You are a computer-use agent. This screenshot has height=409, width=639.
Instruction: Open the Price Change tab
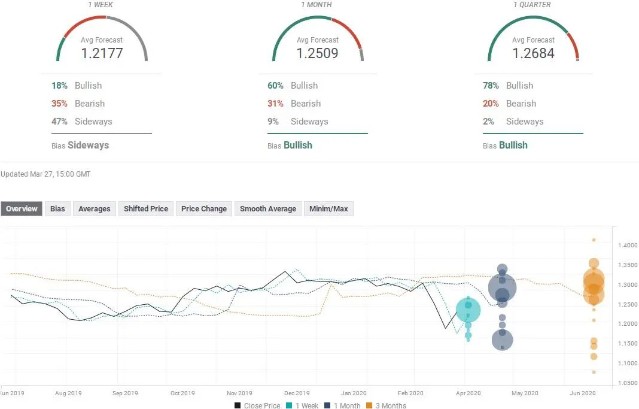pos(204,209)
